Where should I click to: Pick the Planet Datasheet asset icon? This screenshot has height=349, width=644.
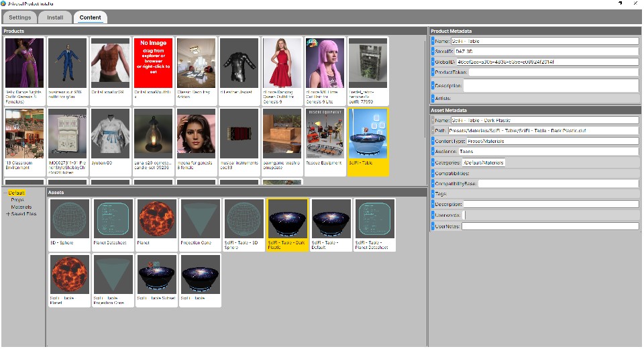point(113,219)
